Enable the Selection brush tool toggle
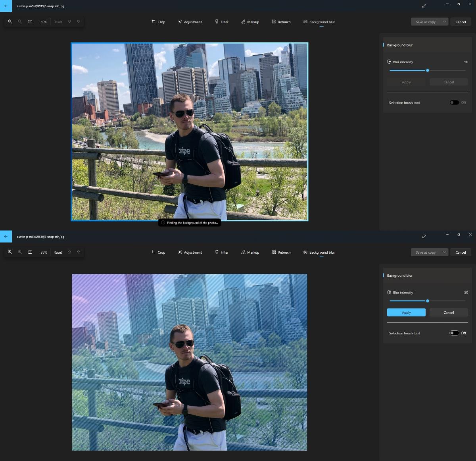The height and width of the screenshot is (461, 476). point(454,102)
